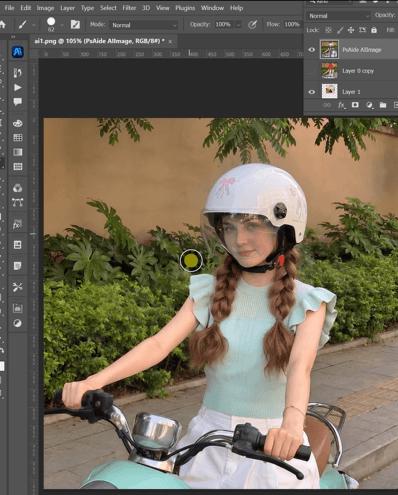The width and height of the screenshot is (398, 495).
Task: Click the PsAide AIImage layer thumbnail
Action: click(329, 49)
